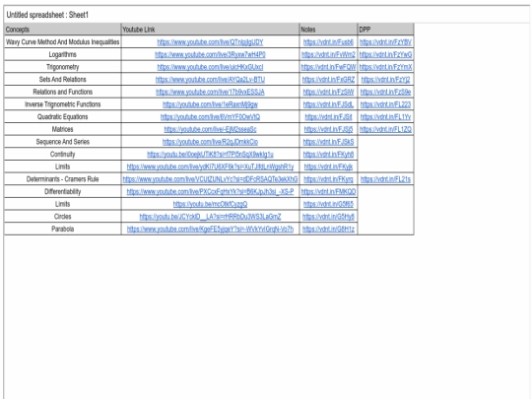Open Matrices YouTube link
This screenshot has width=532, height=399.
click(x=210, y=129)
